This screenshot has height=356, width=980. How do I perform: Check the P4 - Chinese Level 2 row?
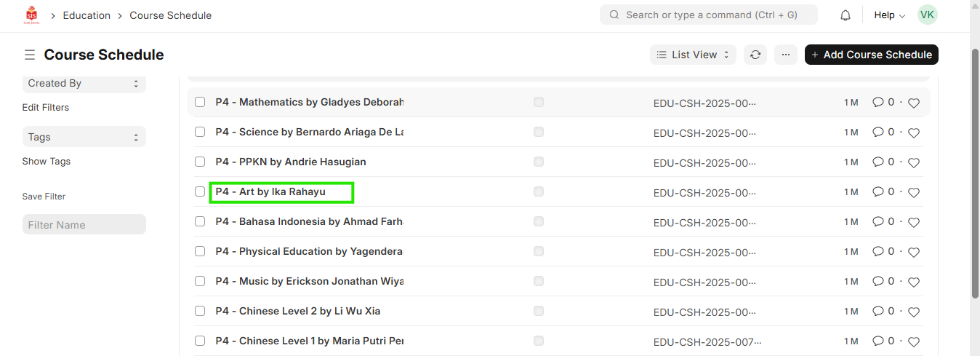(x=200, y=311)
